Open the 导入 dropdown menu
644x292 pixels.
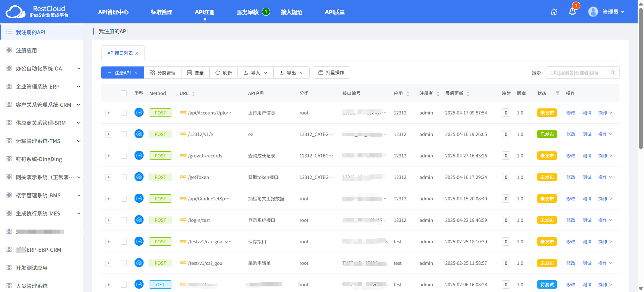pos(255,72)
